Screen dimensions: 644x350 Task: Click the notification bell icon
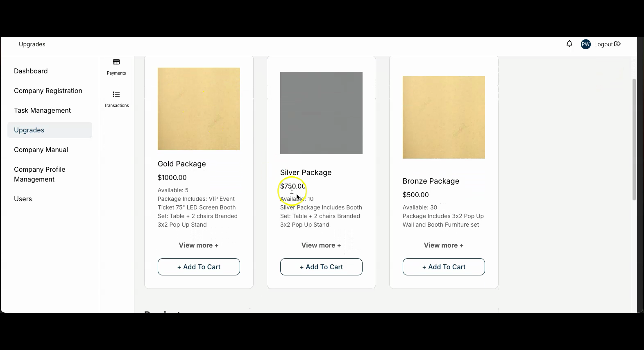pyautogui.click(x=569, y=44)
